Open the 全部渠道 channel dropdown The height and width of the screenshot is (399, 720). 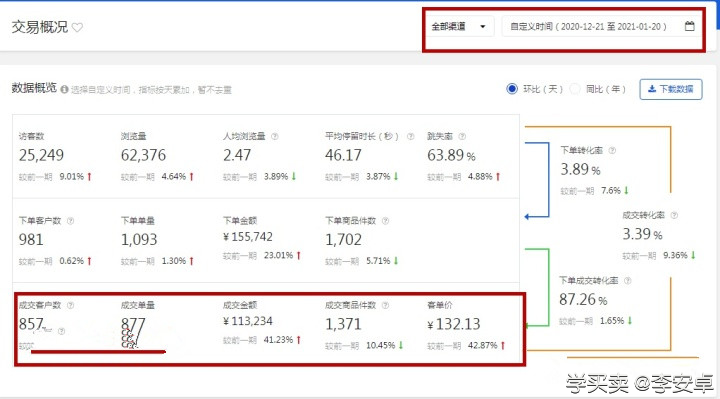coord(459,27)
